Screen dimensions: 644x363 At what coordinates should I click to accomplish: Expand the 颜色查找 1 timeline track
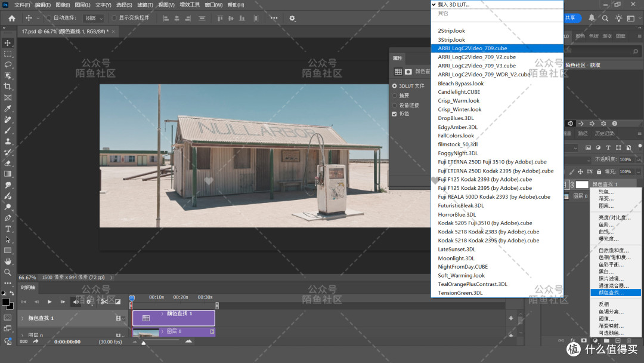(x=23, y=318)
